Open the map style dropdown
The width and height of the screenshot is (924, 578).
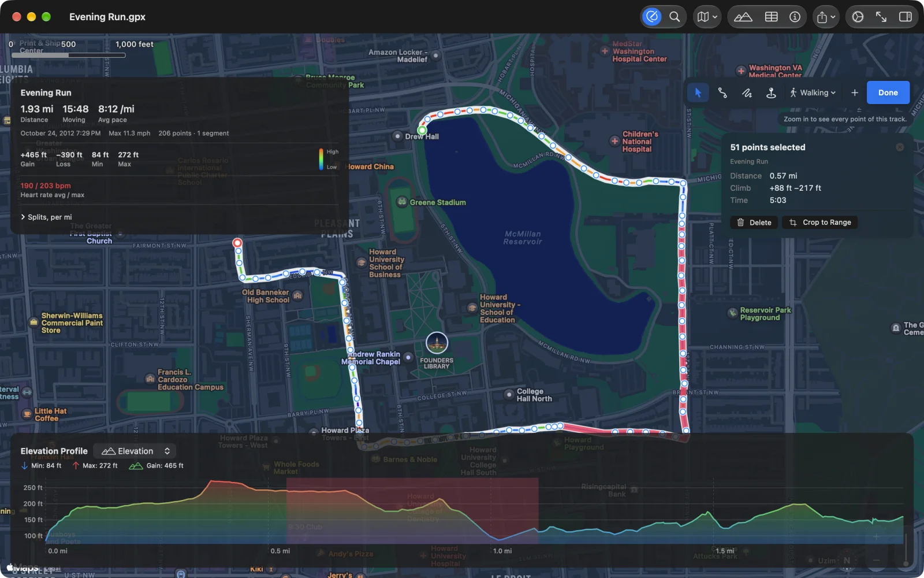[x=707, y=17]
